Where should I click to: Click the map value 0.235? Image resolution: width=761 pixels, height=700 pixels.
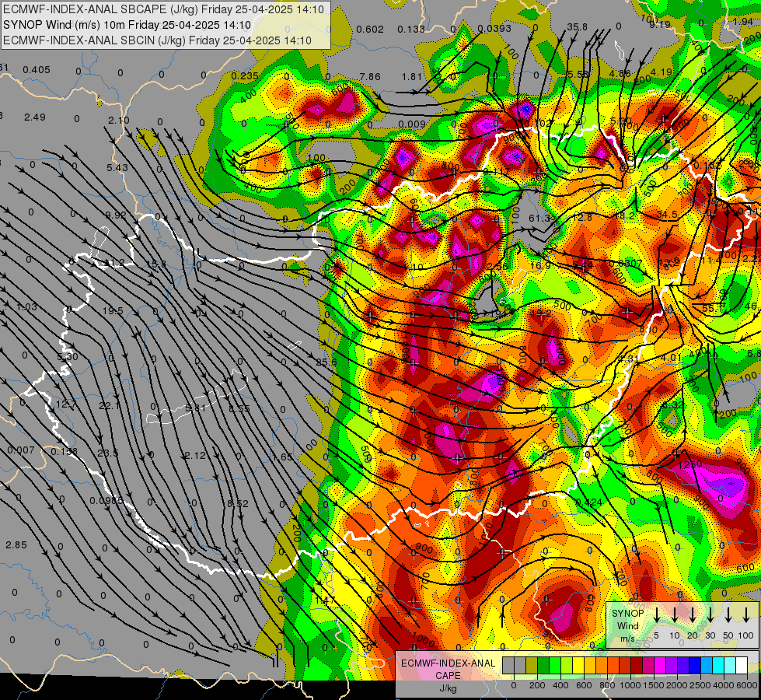245,75
